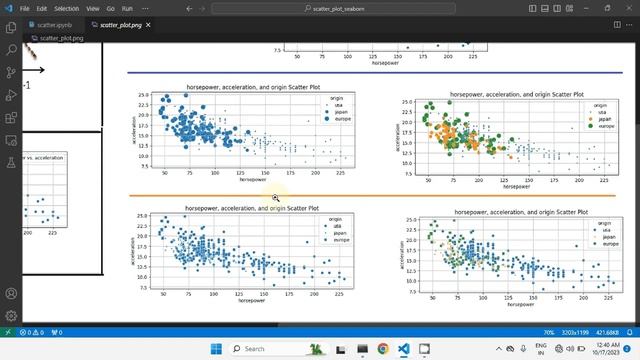This screenshot has height=360, width=640.
Task: Click the 3203x1199 image size status item
Action: point(575,332)
